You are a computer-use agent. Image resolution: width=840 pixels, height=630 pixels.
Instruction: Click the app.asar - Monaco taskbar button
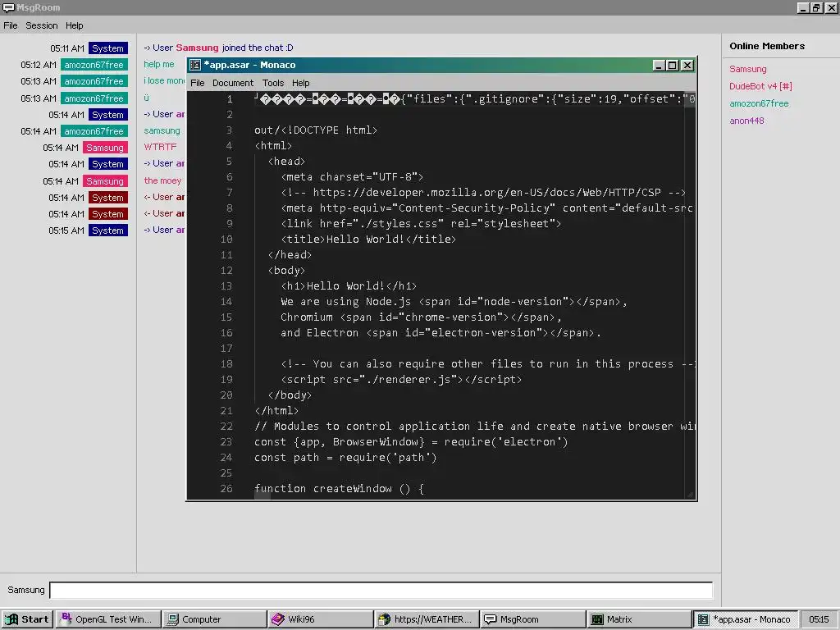[745, 619]
